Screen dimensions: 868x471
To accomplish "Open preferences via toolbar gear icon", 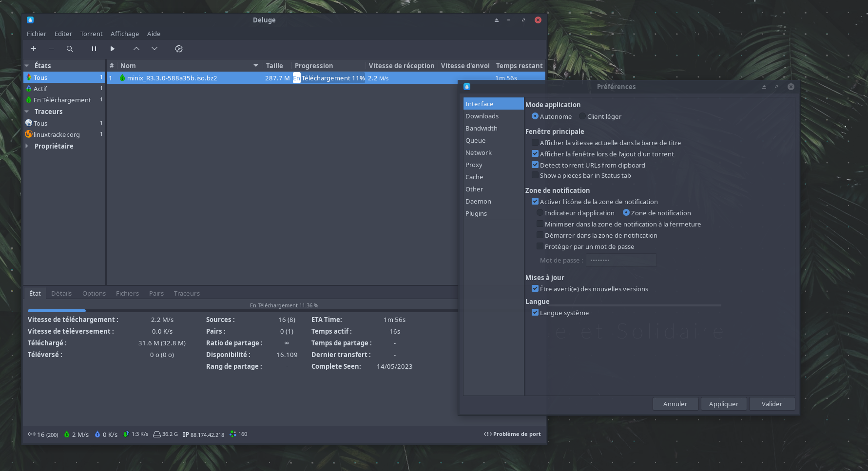I will pos(179,49).
